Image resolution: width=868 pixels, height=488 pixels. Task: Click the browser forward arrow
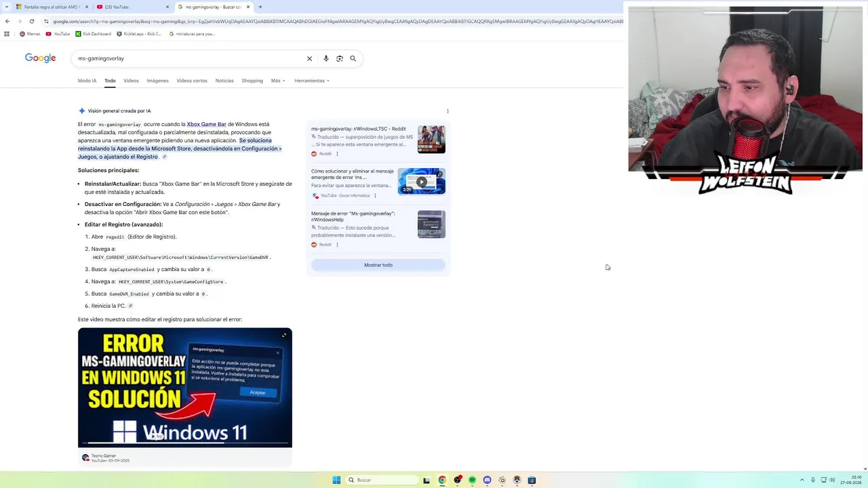[x=19, y=21]
